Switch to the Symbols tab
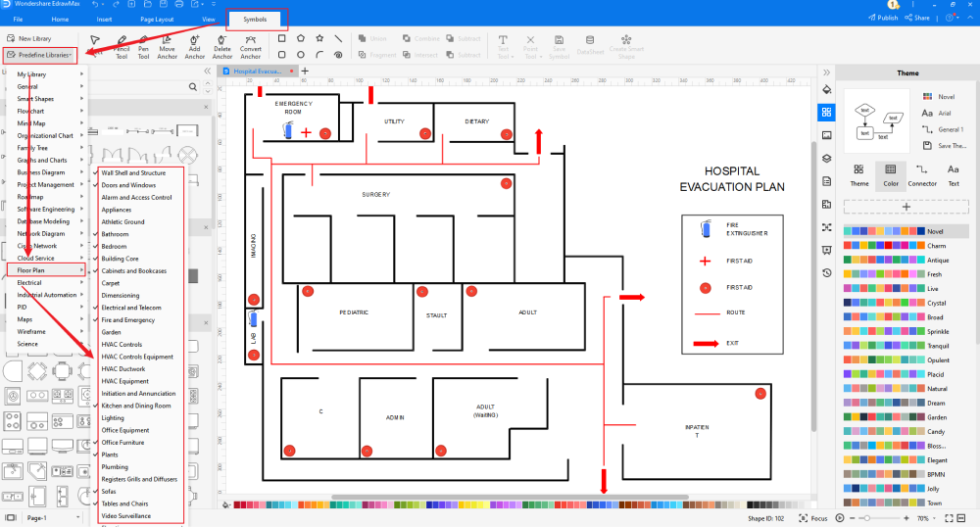Screen dimensions: 980x527 255,20
